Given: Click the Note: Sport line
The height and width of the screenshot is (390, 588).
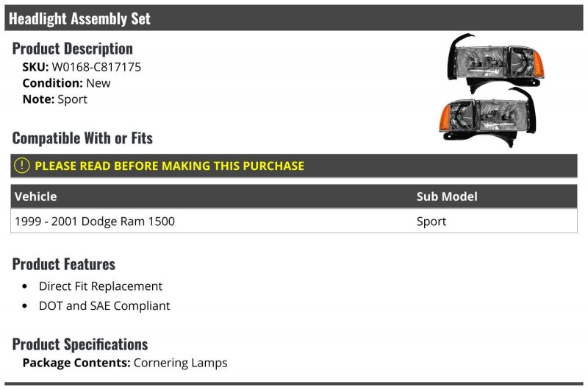Looking at the screenshot, I should 54,99.
